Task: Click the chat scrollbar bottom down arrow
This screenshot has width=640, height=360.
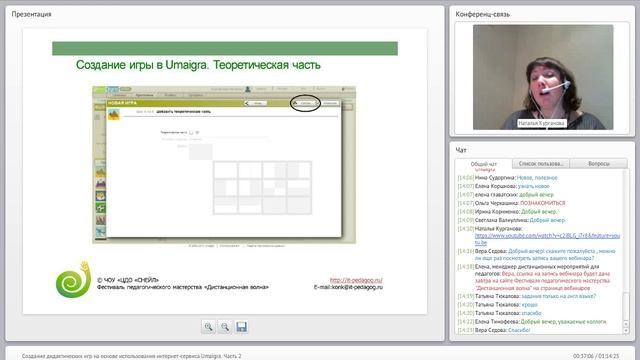Action: 626,331
